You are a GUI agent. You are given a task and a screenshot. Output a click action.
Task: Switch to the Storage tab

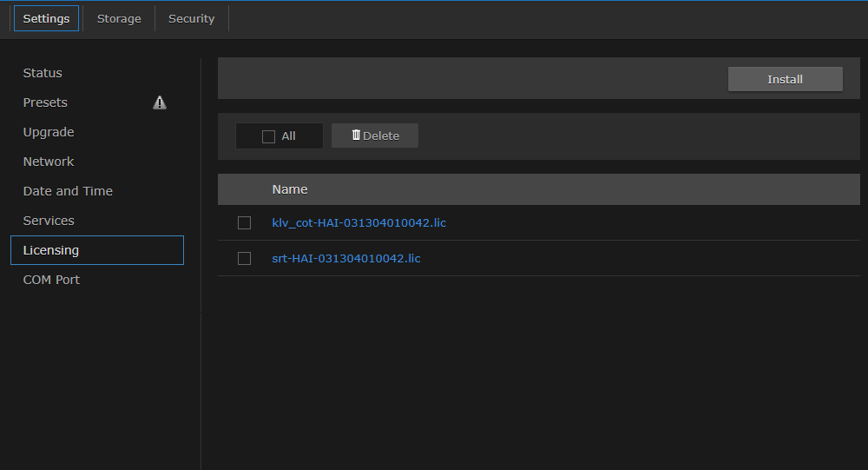click(119, 18)
